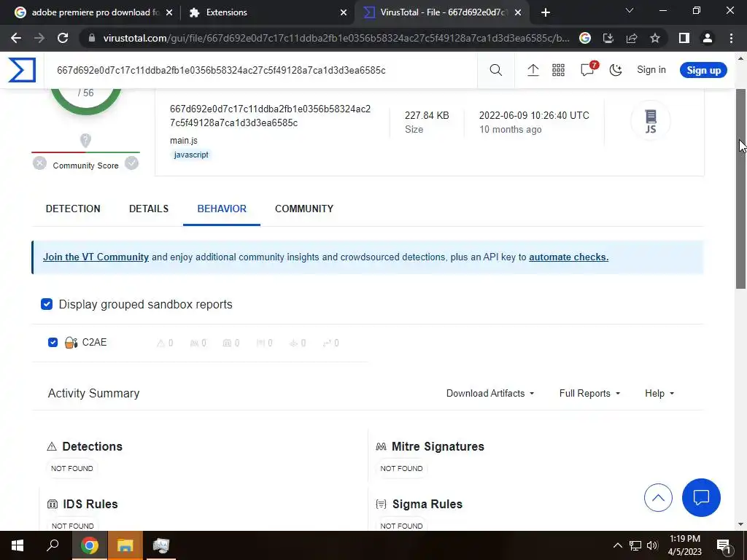The image size is (747, 560).
Task: Click the Sigma Rules heading
Action: coord(427,504)
